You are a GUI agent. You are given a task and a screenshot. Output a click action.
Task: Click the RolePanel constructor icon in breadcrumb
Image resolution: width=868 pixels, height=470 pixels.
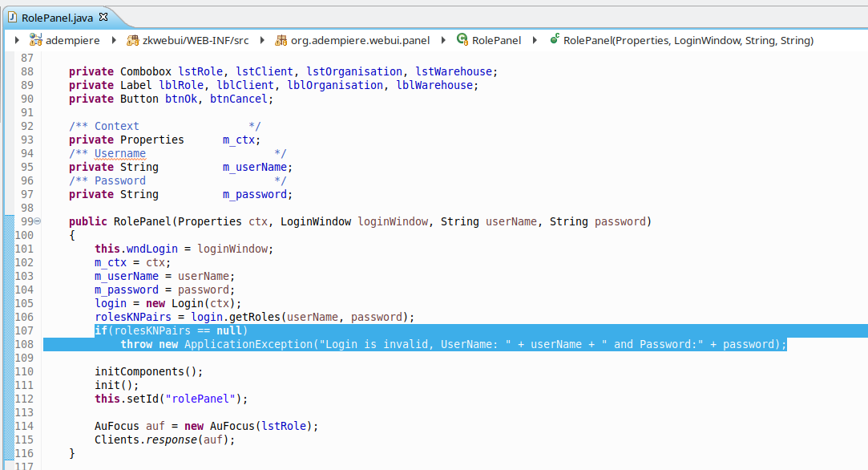(554, 39)
